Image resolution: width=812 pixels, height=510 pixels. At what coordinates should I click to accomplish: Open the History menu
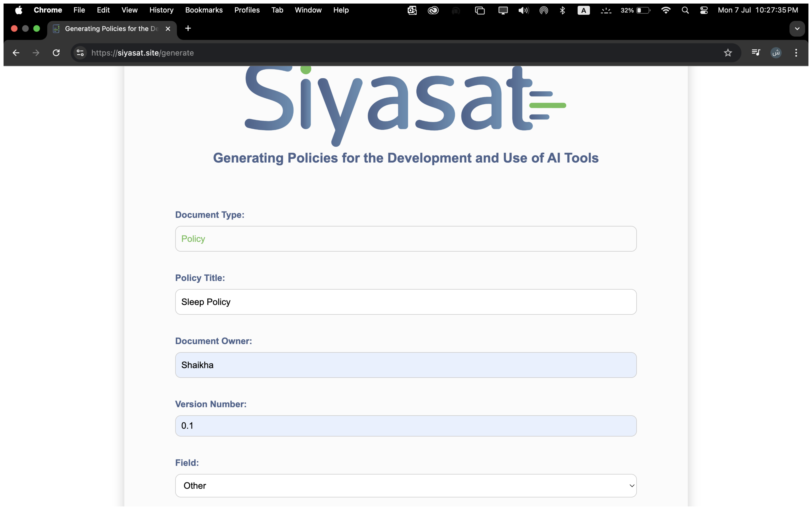(x=161, y=10)
